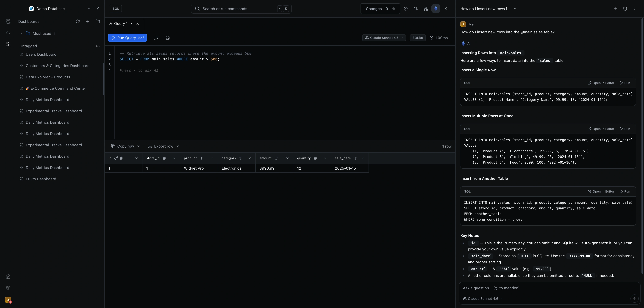Expand the Most used folder
Image resolution: width=644 pixels, height=308 pixels.
[21, 34]
